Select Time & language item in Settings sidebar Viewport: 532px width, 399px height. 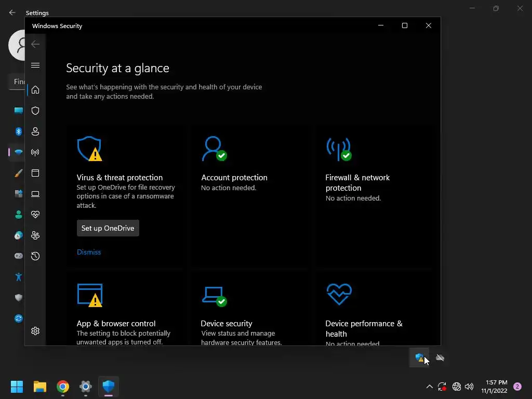[x=19, y=235]
